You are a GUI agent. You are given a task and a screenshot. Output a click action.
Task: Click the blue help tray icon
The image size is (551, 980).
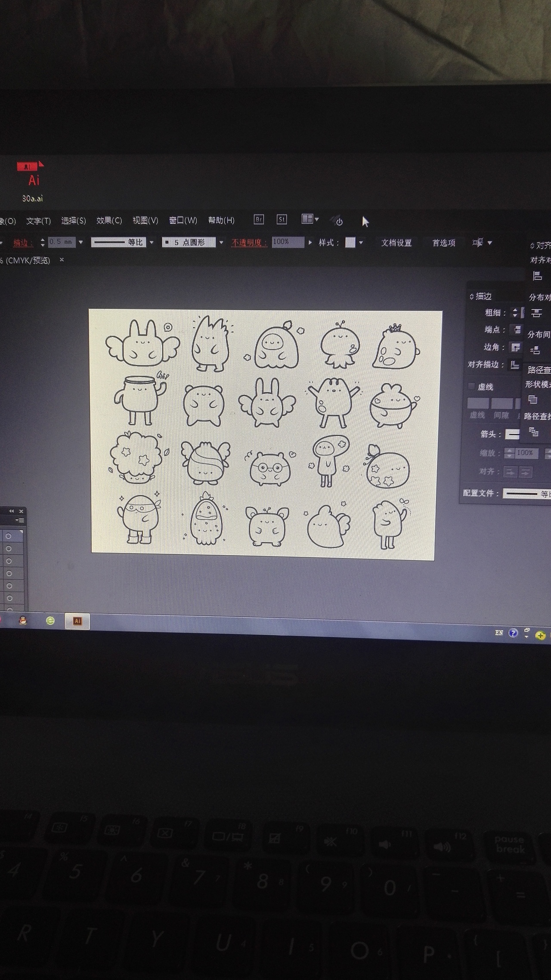coord(513,633)
